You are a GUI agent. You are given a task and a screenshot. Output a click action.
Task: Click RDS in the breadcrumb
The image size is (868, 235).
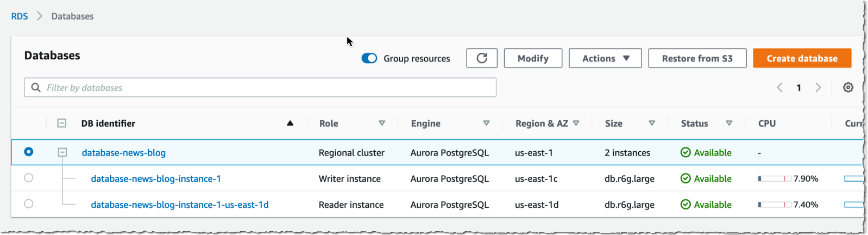pyautogui.click(x=20, y=16)
